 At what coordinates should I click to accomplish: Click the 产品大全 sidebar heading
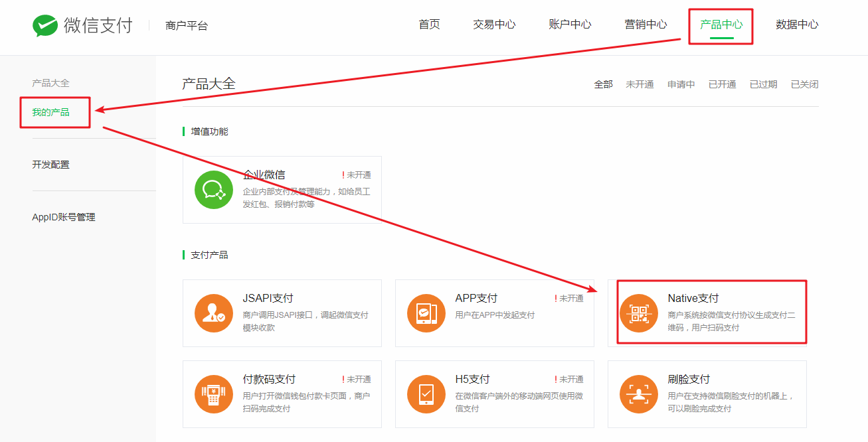point(51,83)
